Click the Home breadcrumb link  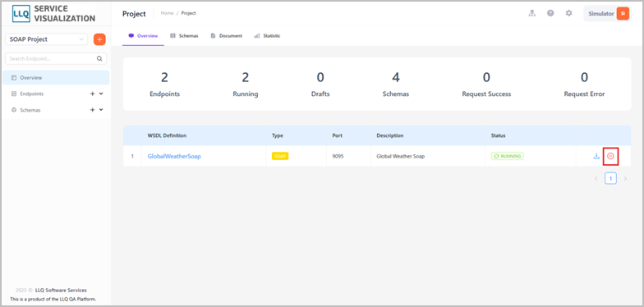tap(167, 13)
